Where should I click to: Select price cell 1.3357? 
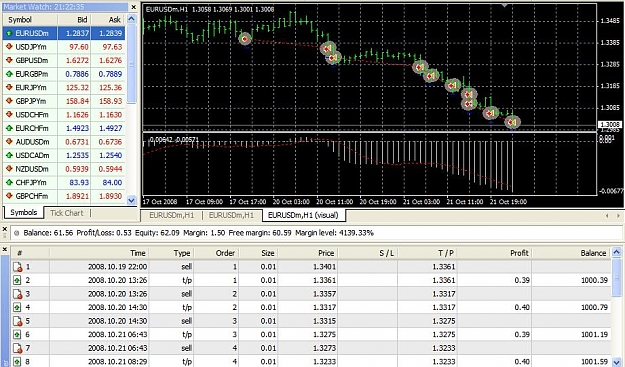(x=307, y=294)
